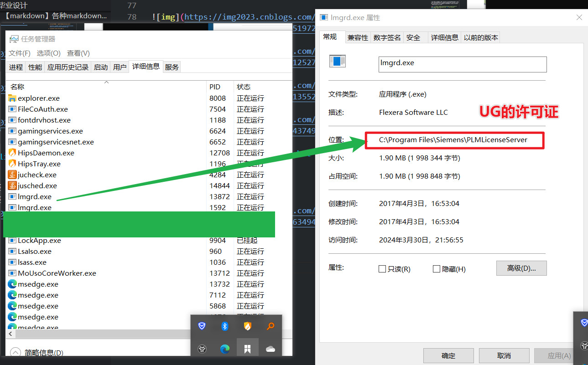The width and height of the screenshot is (588, 365).
Task: Click the lmgrd.exe filename text field
Action: click(462, 64)
